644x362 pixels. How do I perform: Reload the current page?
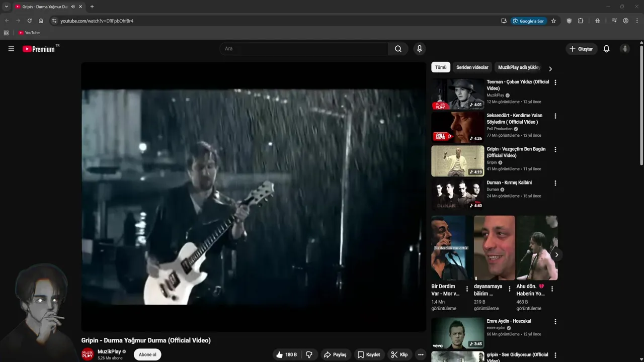click(x=29, y=21)
